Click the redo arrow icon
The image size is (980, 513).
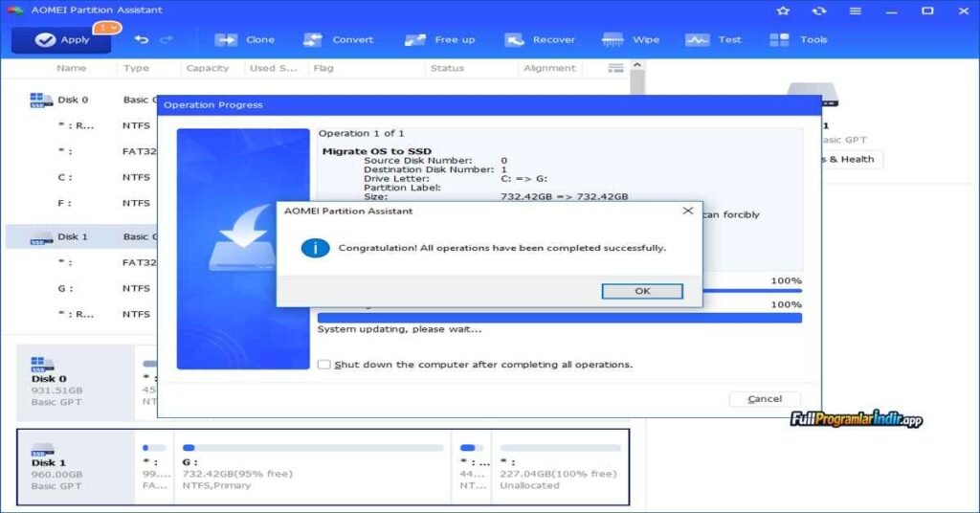[x=167, y=39]
